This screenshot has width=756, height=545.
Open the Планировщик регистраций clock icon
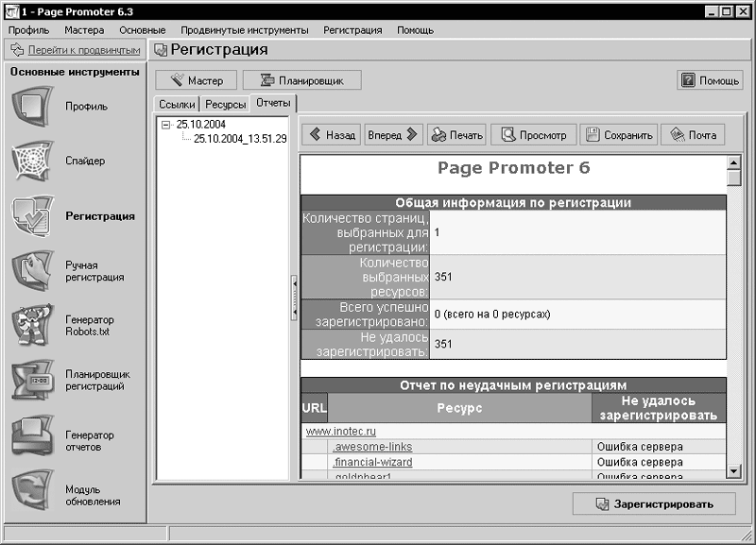32,380
